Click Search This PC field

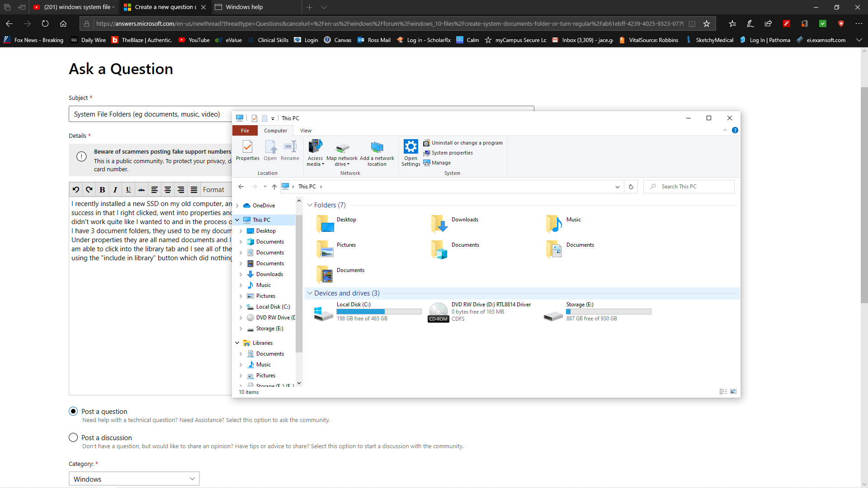(x=689, y=187)
